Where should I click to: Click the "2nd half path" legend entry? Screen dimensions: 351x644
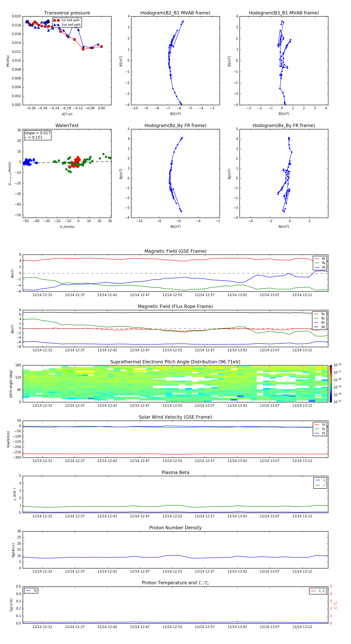pos(67,25)
